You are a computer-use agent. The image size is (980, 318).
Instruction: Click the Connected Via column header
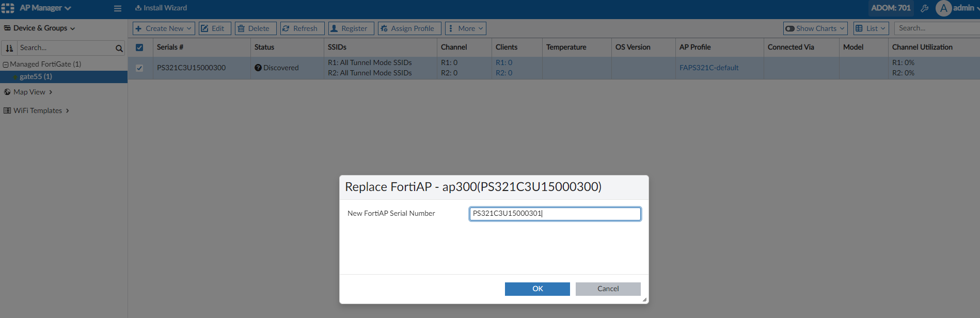(x=791, y=47)
